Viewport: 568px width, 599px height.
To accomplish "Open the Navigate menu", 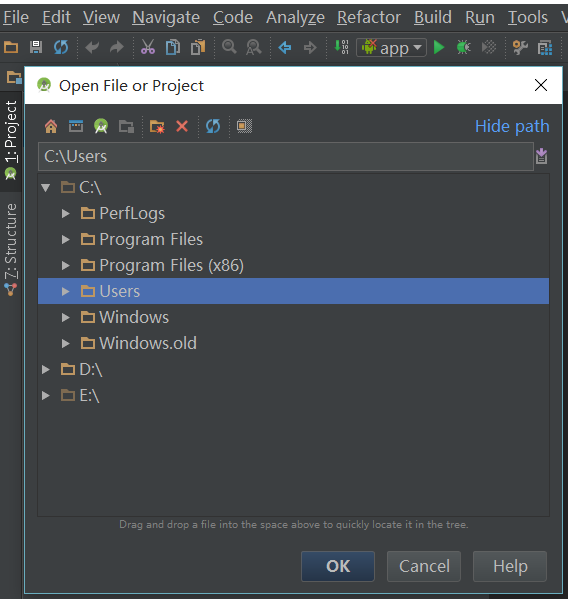I will click(x=166, y=18).
